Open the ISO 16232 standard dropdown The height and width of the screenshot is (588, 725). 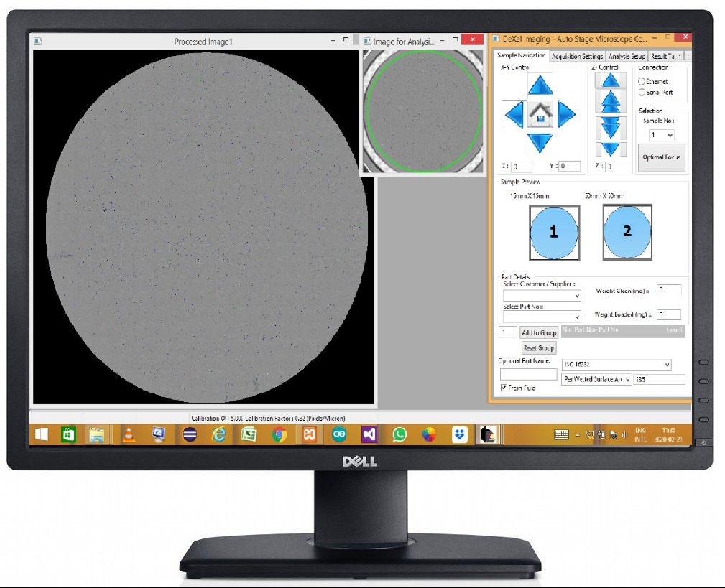(616, 365)
